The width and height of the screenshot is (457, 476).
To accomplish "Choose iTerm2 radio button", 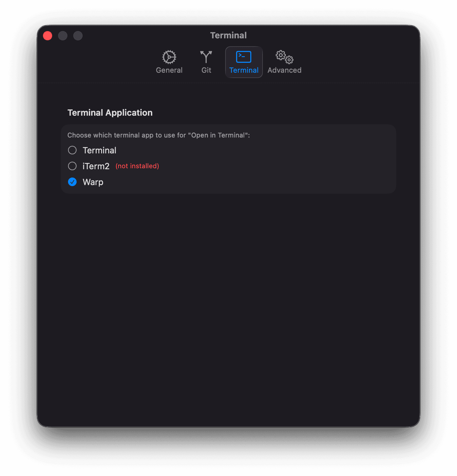I will coord(72,166).
